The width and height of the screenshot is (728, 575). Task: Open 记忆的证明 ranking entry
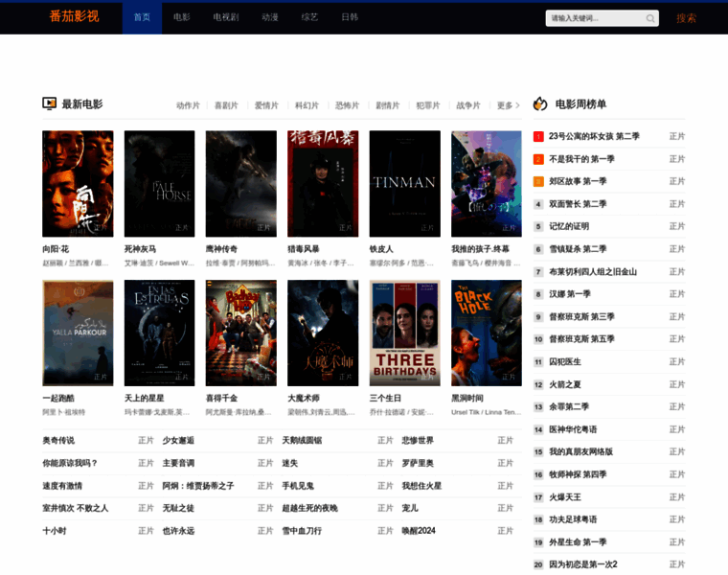569,227
